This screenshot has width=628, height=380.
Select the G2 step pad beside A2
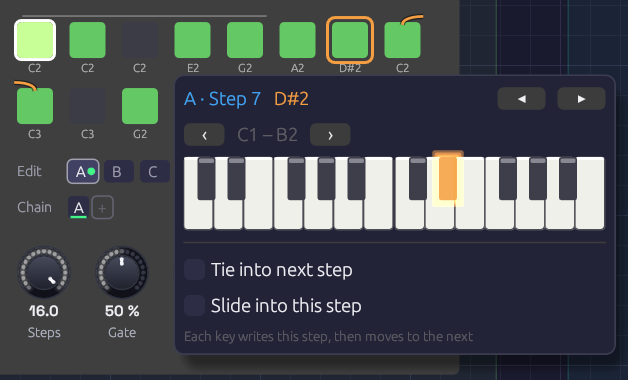pos(245,40)
